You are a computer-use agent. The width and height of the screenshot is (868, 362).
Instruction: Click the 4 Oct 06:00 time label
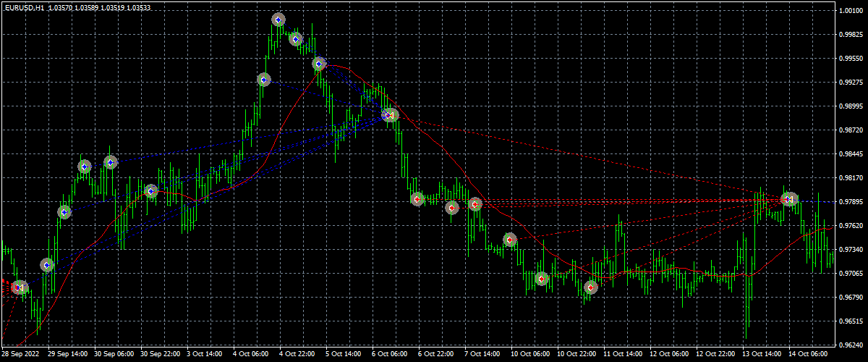click(252, 355)
